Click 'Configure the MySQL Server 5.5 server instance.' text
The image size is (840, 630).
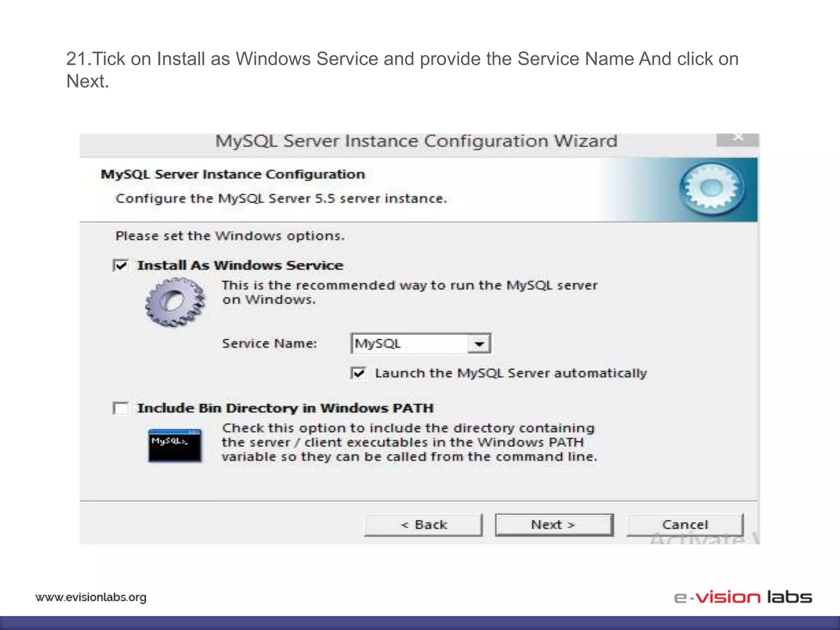281,199
